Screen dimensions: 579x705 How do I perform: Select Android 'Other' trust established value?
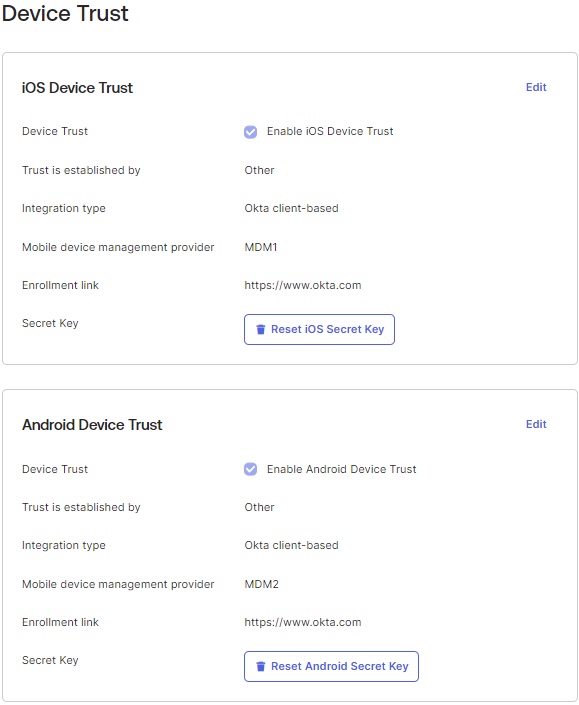259,507
